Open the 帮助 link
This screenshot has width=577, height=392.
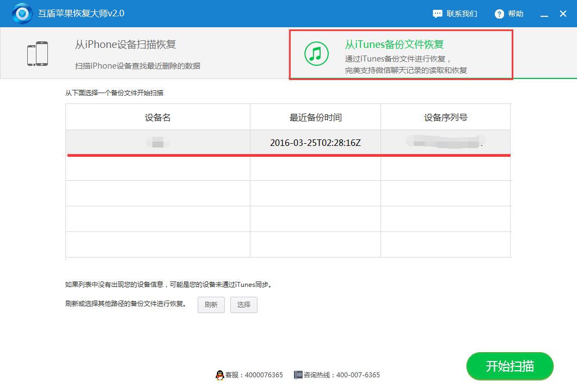tap(515, 14)
